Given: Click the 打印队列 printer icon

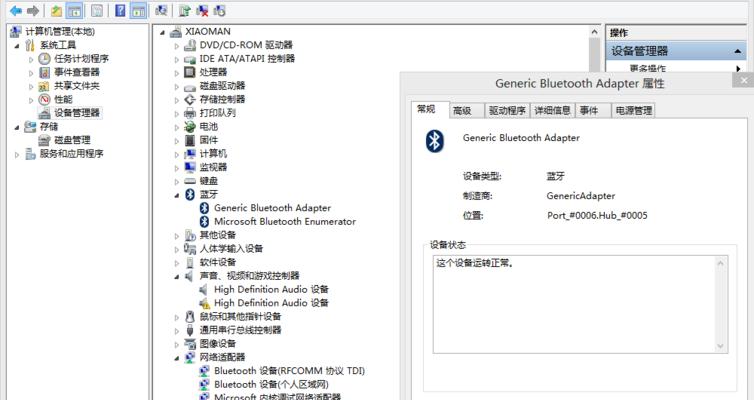Looking at the screenshot, I should point(190,113).
